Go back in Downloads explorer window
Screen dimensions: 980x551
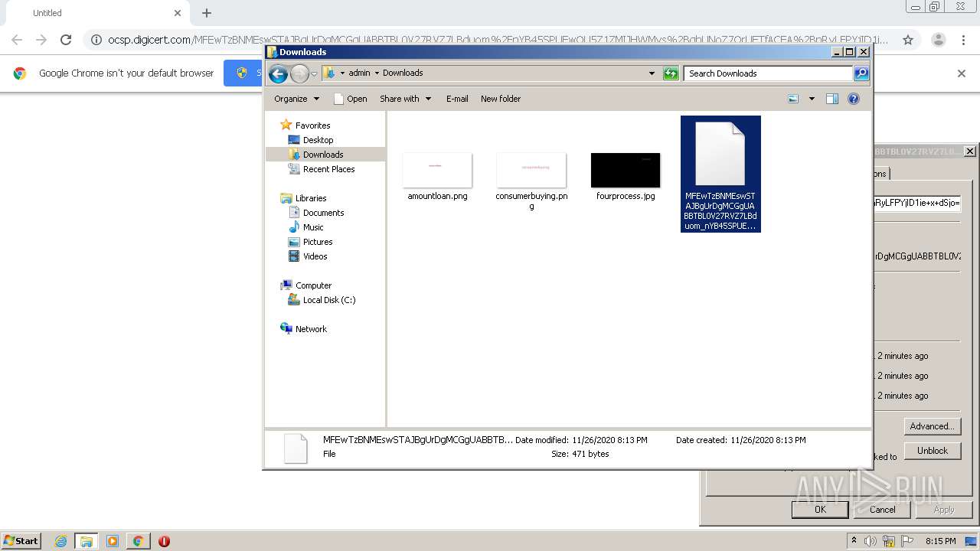(279, 73)
